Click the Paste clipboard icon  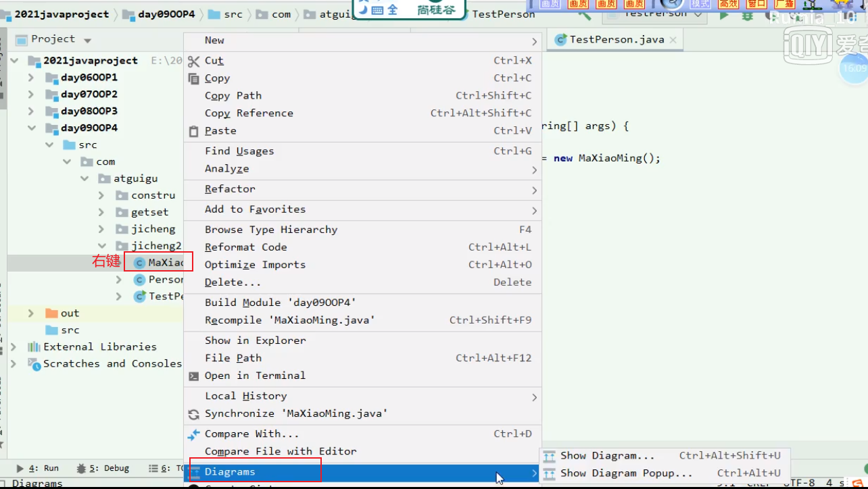(194, 131)
